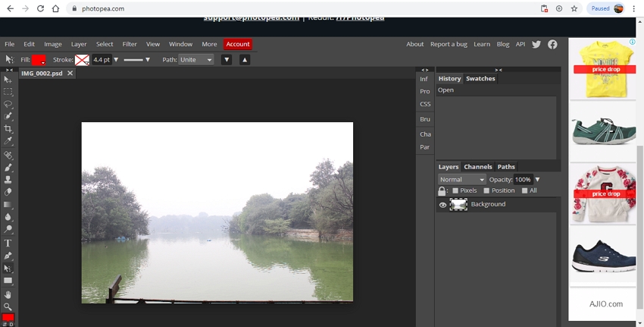
Task: Switch to the Channels tab
Action: (477, 167)
